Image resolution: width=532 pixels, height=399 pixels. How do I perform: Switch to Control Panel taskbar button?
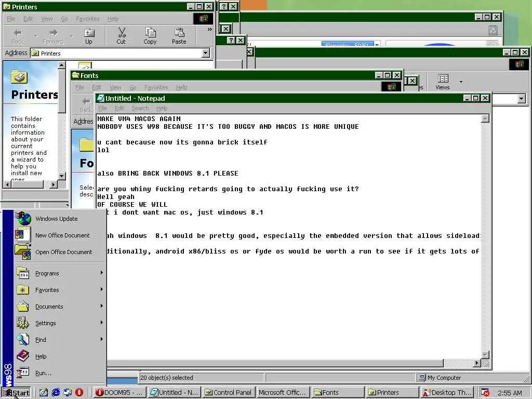pyautogui.click(x=229, y=393)
